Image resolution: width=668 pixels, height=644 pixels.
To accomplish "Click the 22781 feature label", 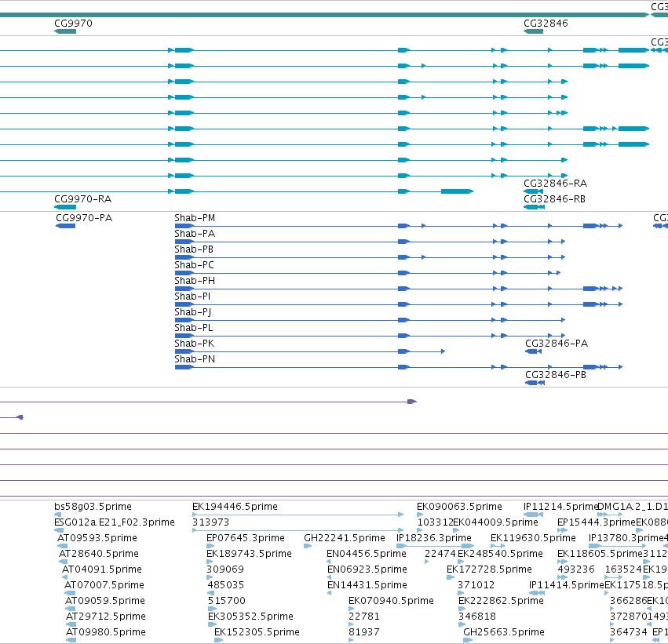I will tap(363, 617).
